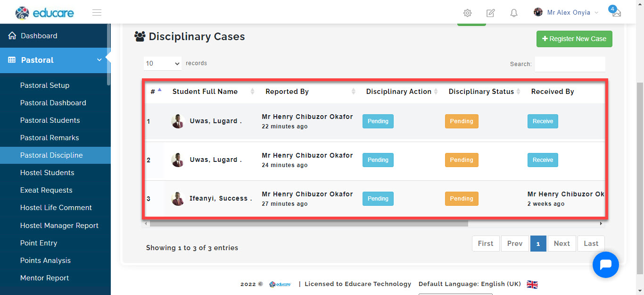Click orange Pending status in row 3
Screen dimensions: 644x295
click(462, 199)
